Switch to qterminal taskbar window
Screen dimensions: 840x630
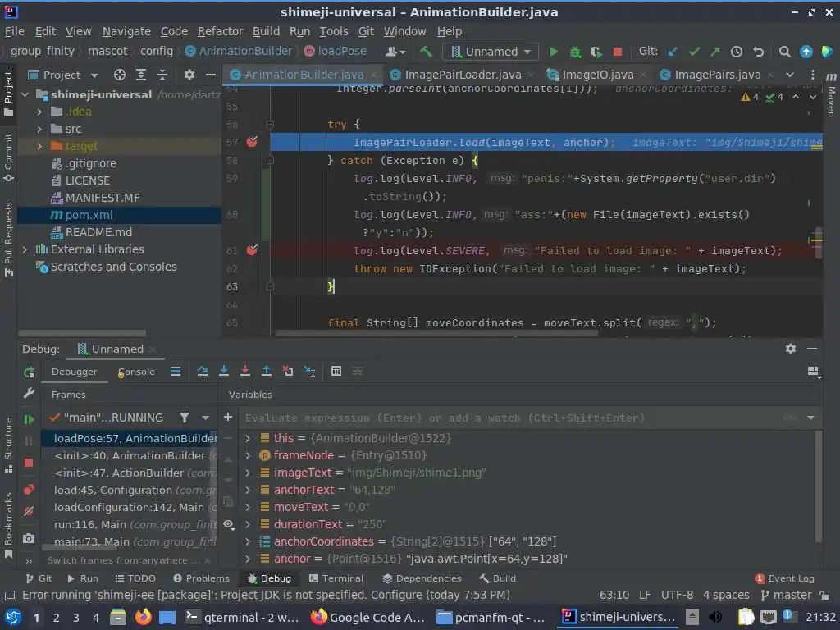[x=242, y=617]
